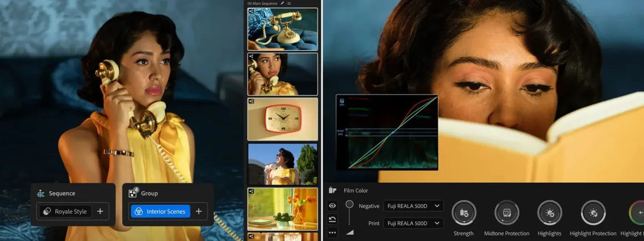Click the Film Color module icon
Viewport: 644px width, 241px height.
(x=333, y=190)
